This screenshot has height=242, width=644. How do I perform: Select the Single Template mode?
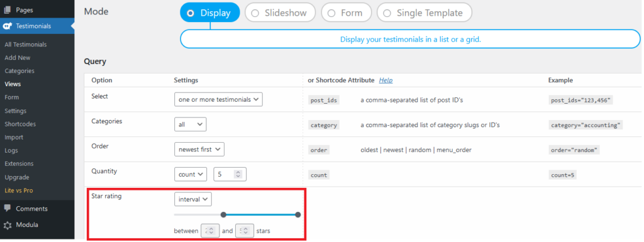click(x=425, y=13)
